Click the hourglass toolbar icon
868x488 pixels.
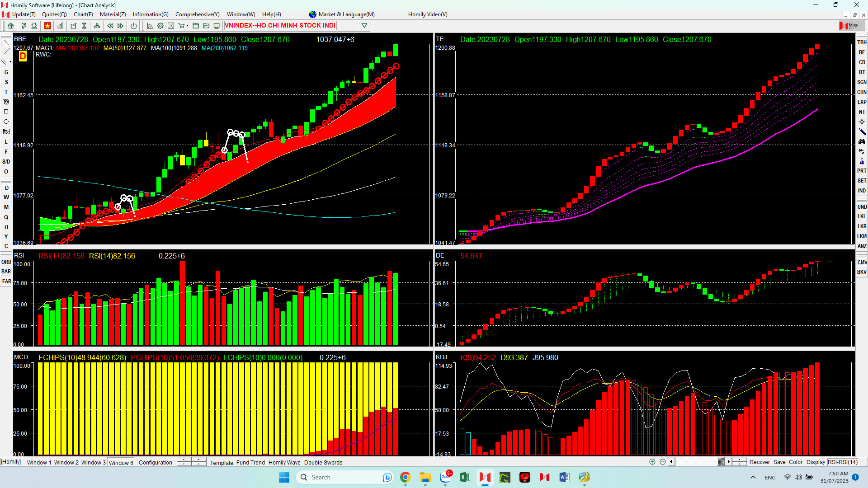point(84,26)
